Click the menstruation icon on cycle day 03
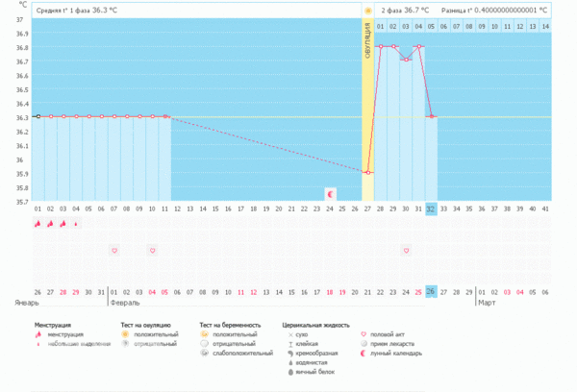This screenshot has width=577, height=392. click(63, 223)
